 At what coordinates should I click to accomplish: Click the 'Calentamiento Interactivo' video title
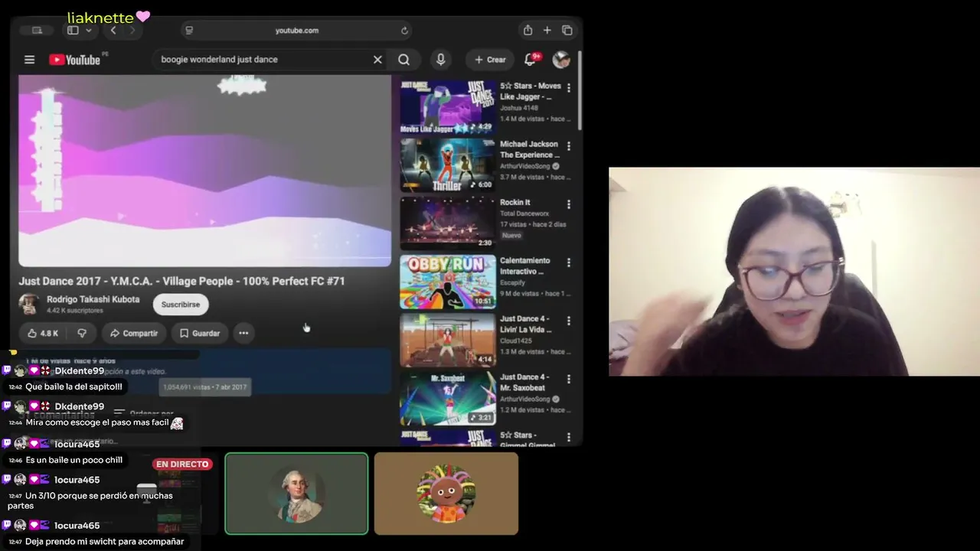[x=525, y=266]
